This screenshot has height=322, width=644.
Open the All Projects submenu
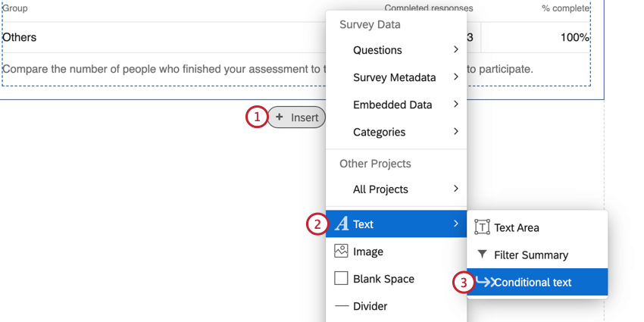point(456,189)
